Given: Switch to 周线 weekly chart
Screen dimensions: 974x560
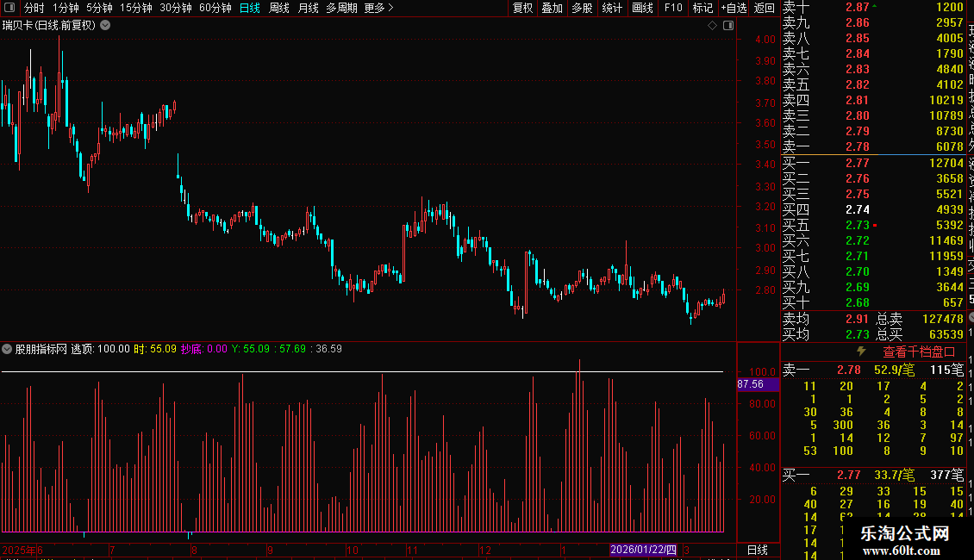Looking at the screenshot, I should pos(279,8).
